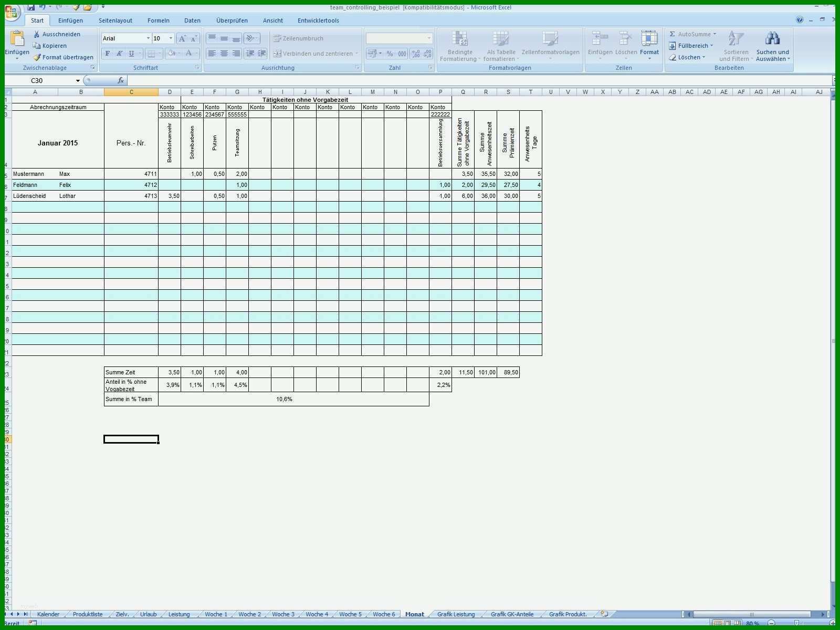Switch to Daten ribbon tab
This screenshot has height=630, width=840.
pos(192,20)
